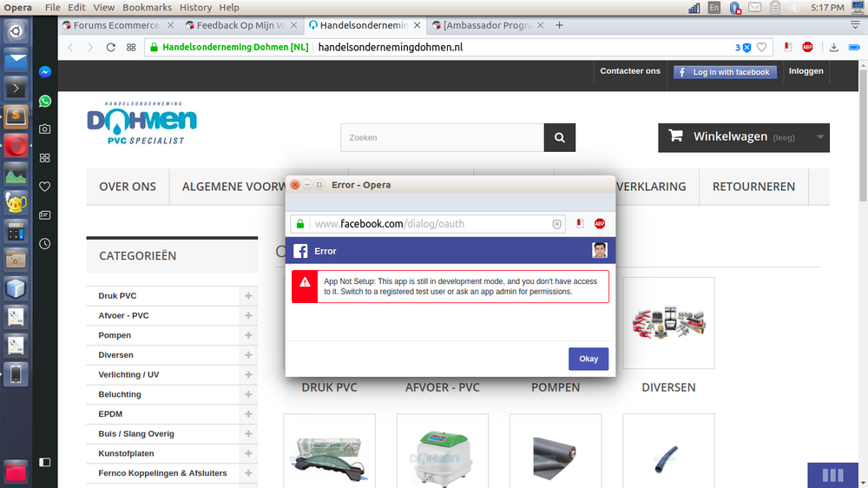Open Contacteer ons link
This screenshot has height=488, width=868.
pyautogui.click(x=630, y=71)
